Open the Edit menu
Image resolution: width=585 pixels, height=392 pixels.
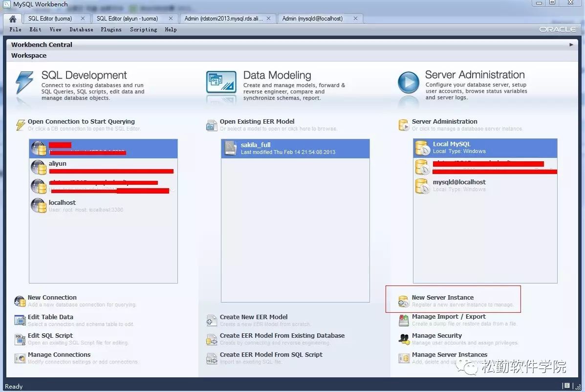click(36, 29)
